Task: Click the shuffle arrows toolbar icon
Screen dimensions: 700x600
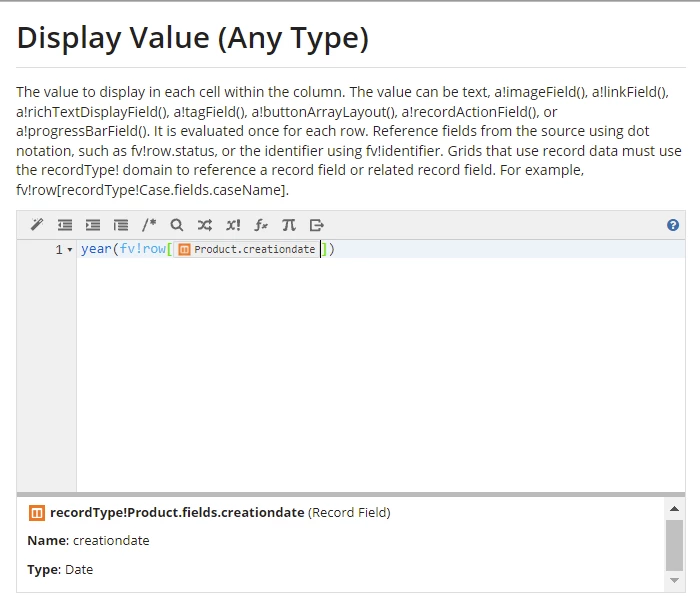Action: (204, 225)
